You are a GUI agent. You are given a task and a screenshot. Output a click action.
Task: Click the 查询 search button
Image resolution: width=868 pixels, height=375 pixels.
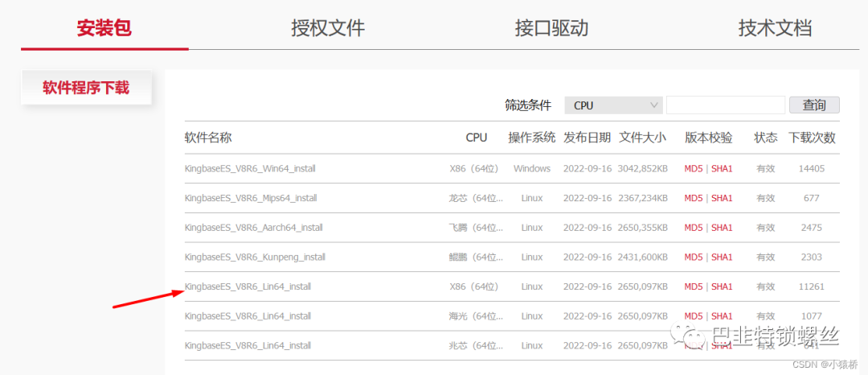(x=814, y=105)
